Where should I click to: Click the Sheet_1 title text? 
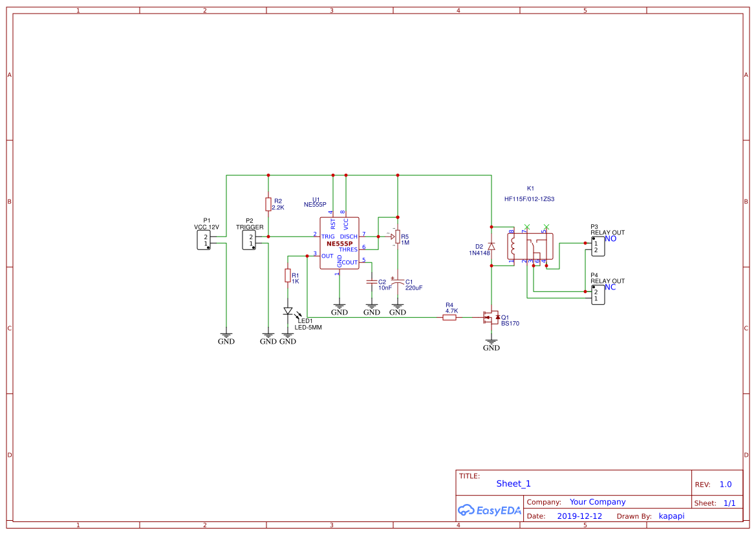pyautogui.click(x=512, y=483)
